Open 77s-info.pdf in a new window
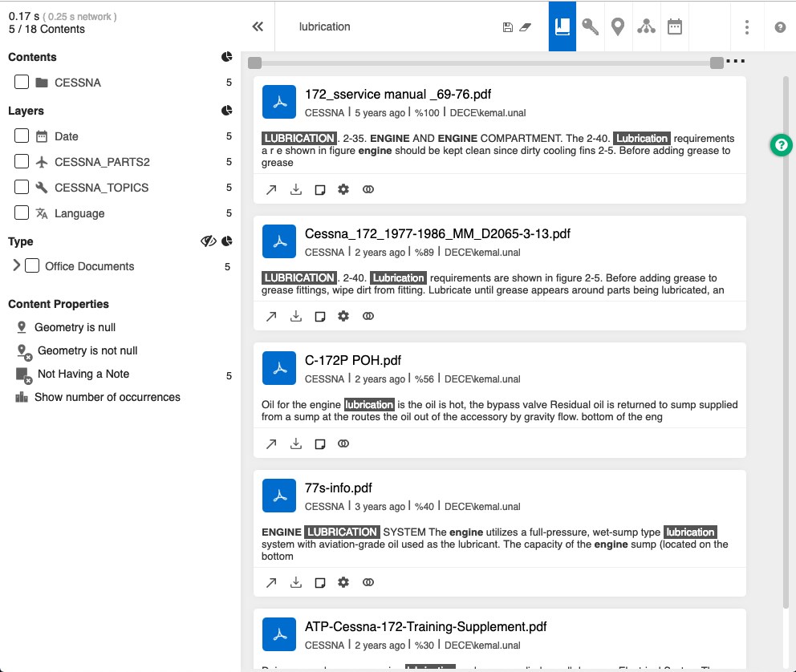 point(271,583)
